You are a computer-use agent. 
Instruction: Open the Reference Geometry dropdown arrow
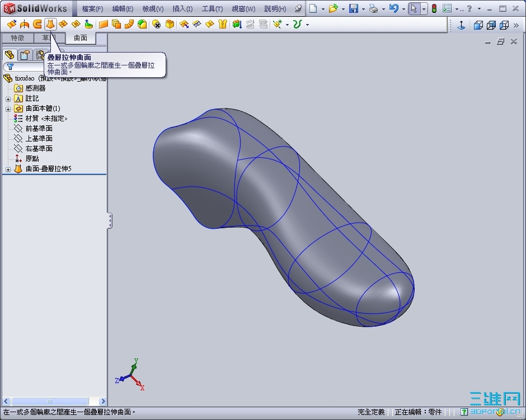(x=287, y=25)
